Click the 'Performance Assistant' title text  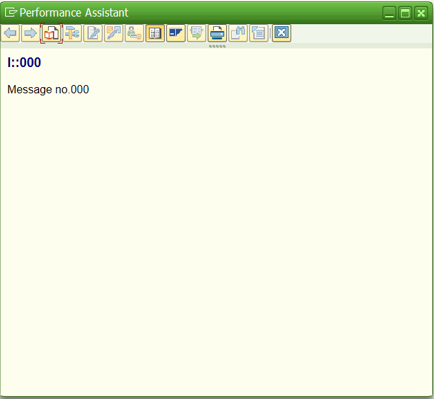tap(74, 13)
